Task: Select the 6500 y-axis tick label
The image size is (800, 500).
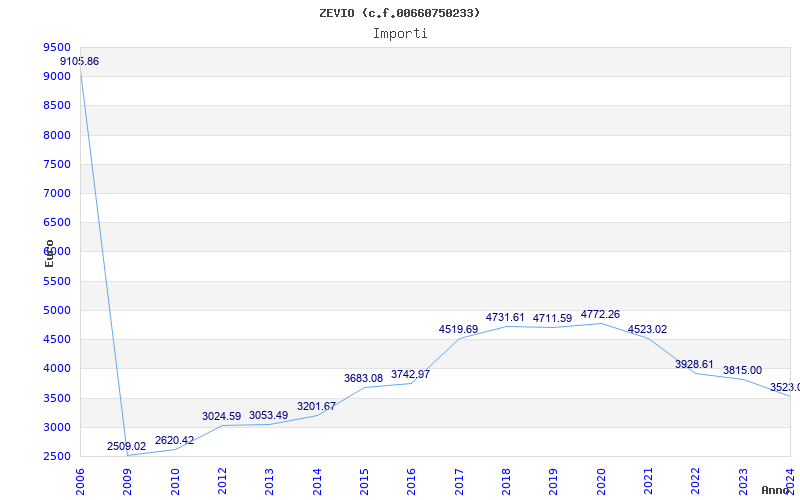Action: [57, 222]
